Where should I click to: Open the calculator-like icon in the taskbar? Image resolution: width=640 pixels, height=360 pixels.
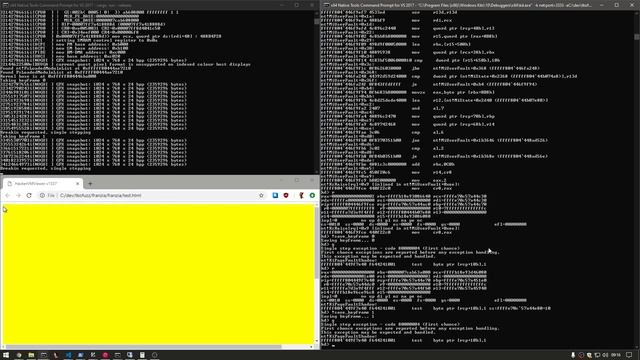tap(142, 355)
